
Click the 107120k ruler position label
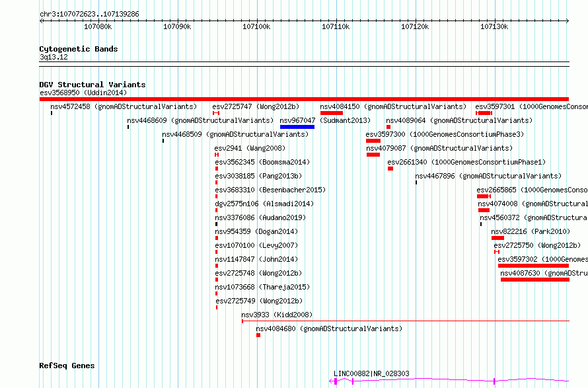(x=415, y=26)
